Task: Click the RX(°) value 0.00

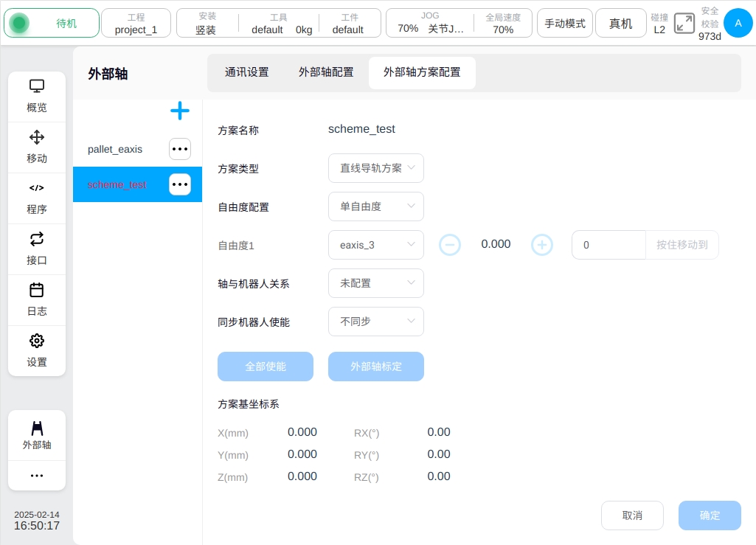Action: click(x=439, y=432)
